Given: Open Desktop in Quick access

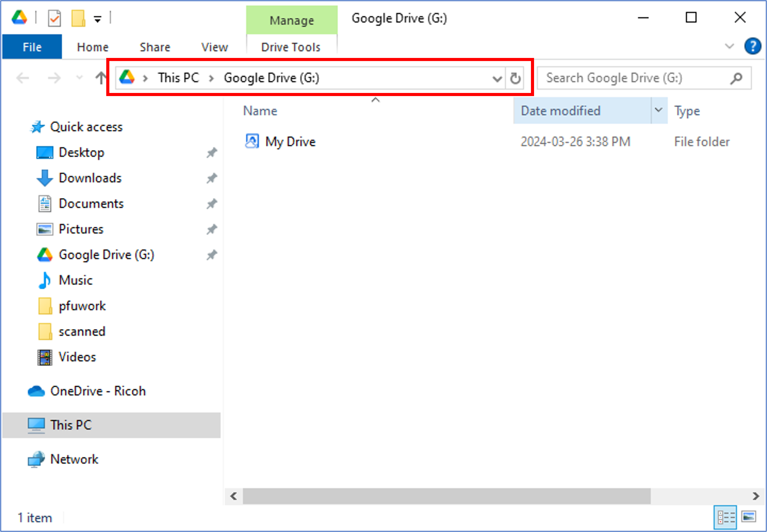Looking at the screenshot, I should pos(81,153).
